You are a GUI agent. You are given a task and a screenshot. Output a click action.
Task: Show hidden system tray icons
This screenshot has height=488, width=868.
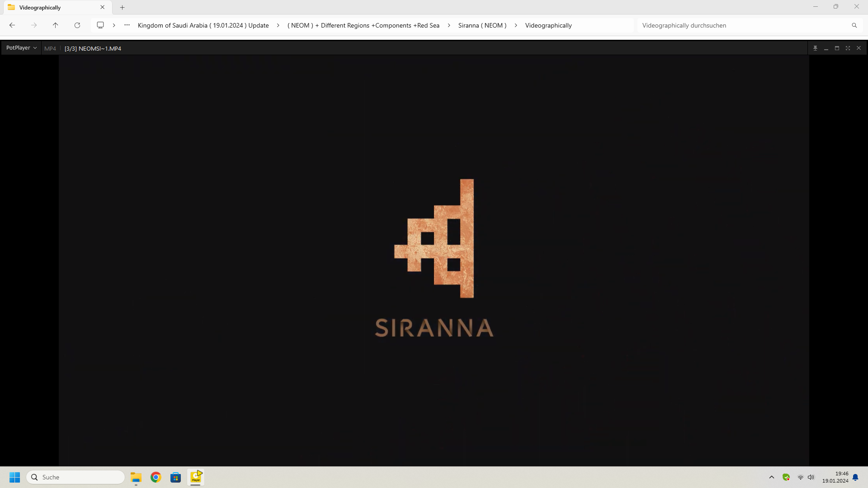coord(772,477)
